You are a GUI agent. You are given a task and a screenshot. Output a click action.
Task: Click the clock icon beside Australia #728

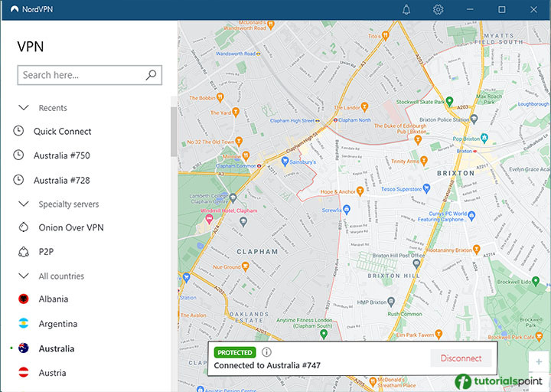pyautogui.click(x=18, y=180)
